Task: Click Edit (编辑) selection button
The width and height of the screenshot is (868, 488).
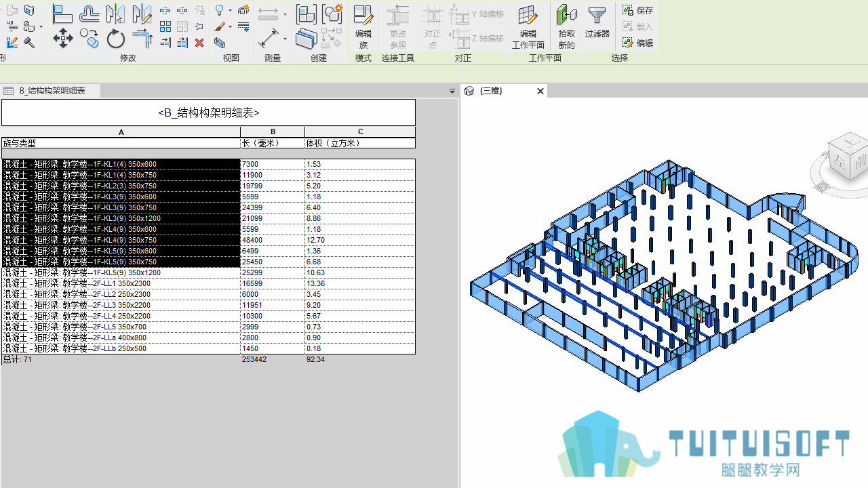Action: click(x=638, y=43)
